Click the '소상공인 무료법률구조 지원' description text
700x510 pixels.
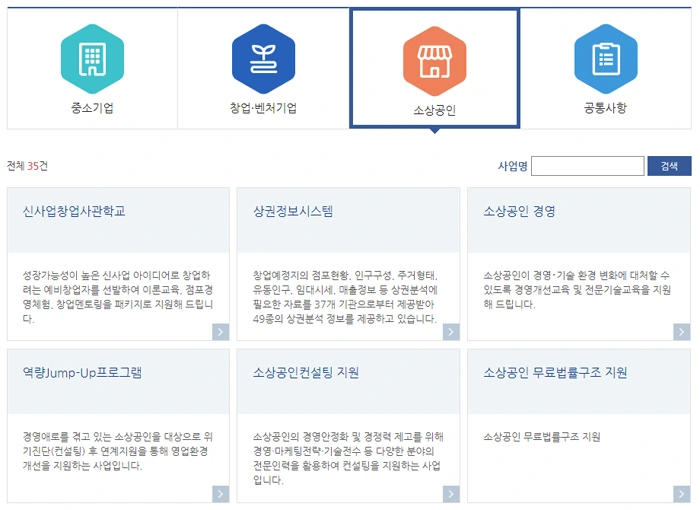pos(542,437)
